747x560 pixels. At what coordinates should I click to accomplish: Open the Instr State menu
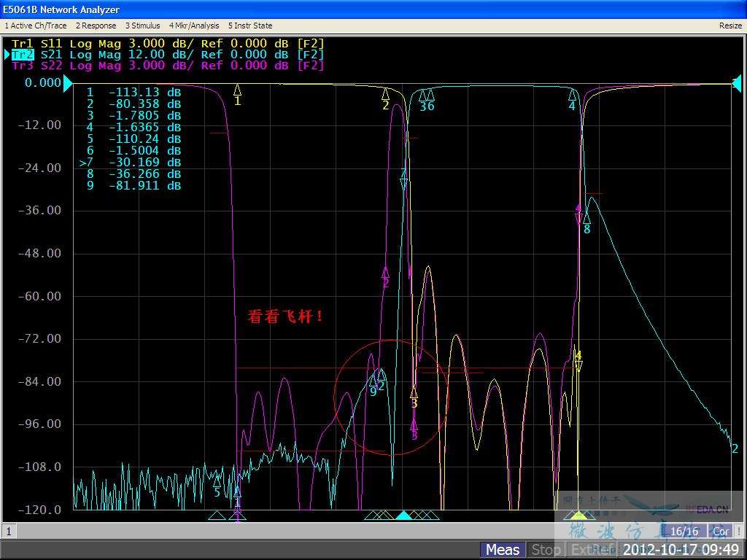(x=250, y=26)
